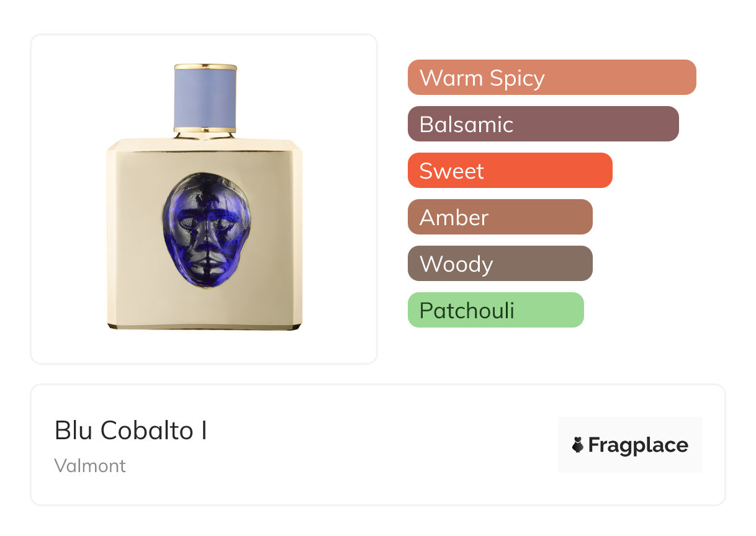756x536 pixels.
Task: Click the blue glass face ornament
Action: (206, 230)
